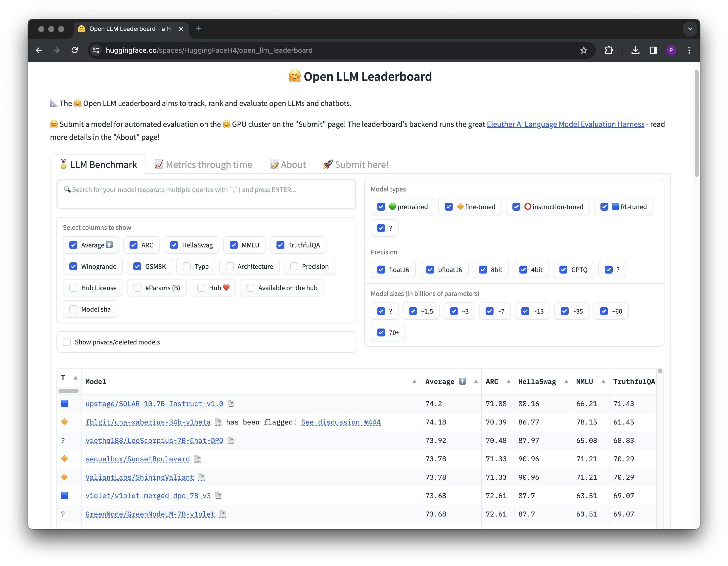
Task: Click the reload page icon
Action: (75, 50)
